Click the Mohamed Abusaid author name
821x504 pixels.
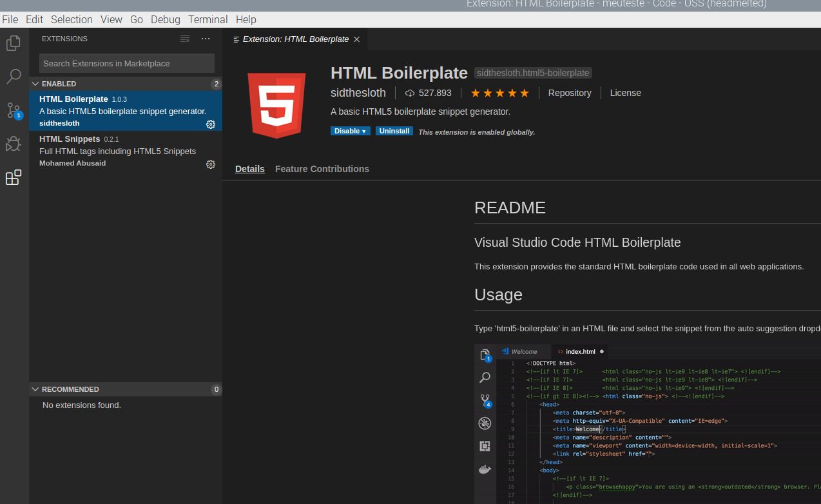pyautogui.click(x=72, y=164)
